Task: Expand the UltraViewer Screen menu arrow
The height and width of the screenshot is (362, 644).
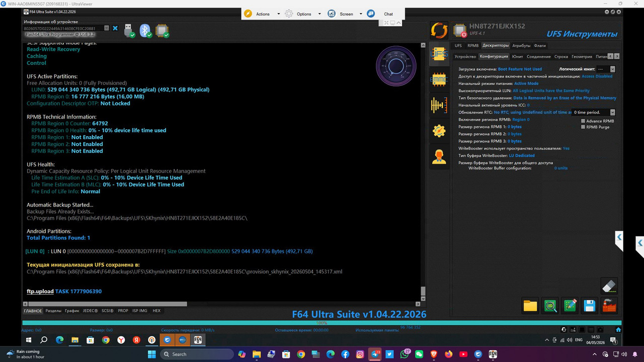Action: coord(361,14)
